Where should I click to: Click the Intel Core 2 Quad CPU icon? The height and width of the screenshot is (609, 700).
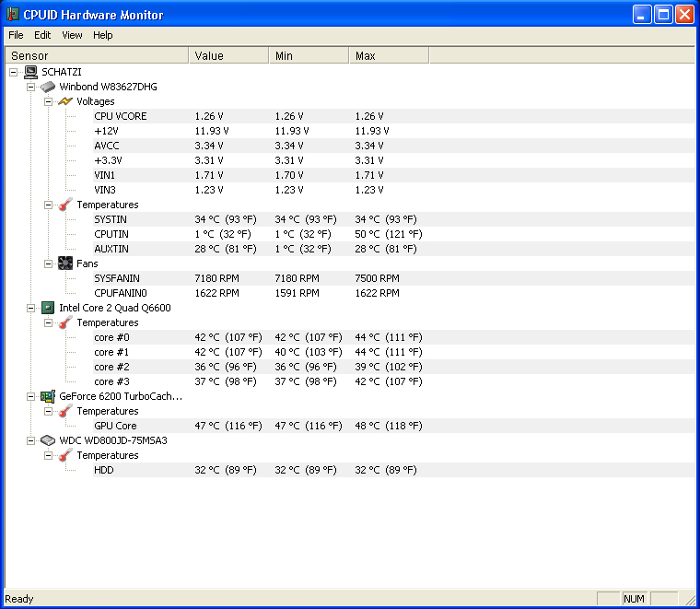pyautogui.click(x=48, y=308)
